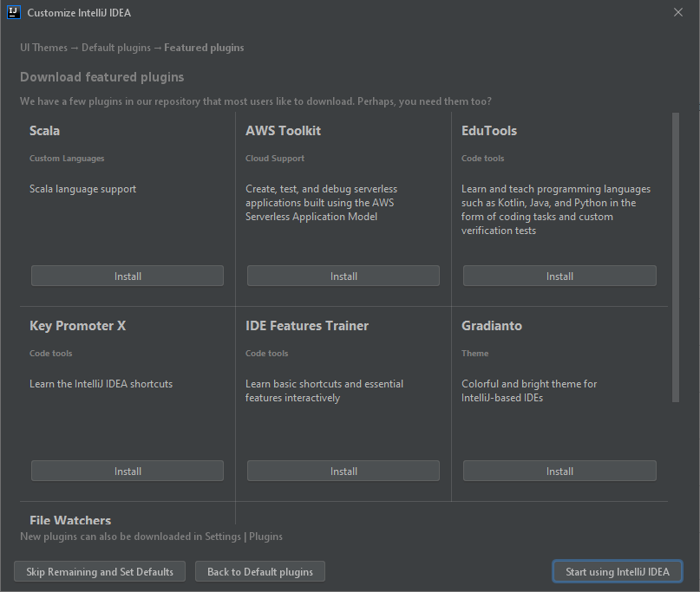This screenshot has height=592, width=700.
Task: Select the Scala plugin title
Action: click(x=44, y=131)
